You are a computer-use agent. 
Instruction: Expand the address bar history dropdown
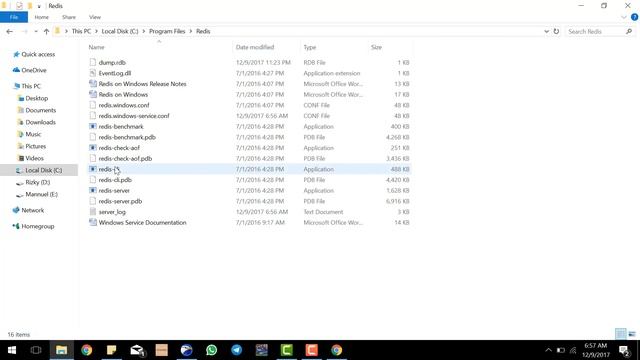pos(546,31)
